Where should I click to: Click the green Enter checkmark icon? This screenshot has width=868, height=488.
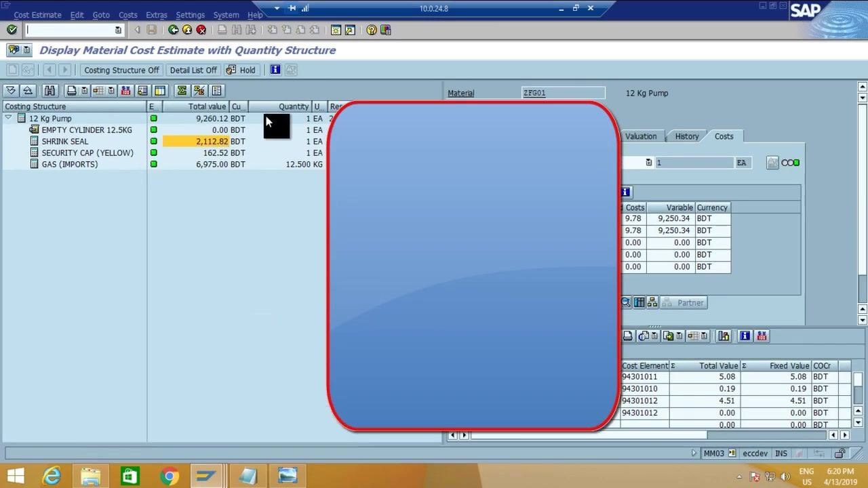pyautogui.click(x=12, y=30)
